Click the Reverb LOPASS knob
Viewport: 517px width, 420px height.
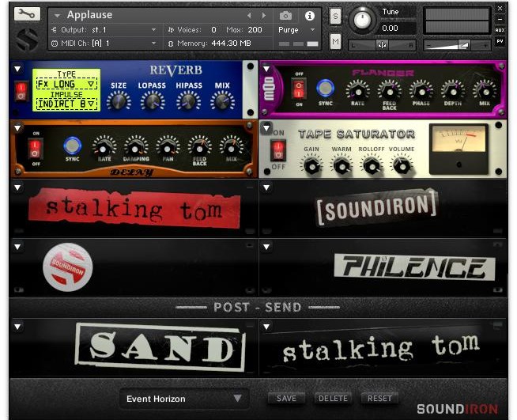tap(153, 101)
